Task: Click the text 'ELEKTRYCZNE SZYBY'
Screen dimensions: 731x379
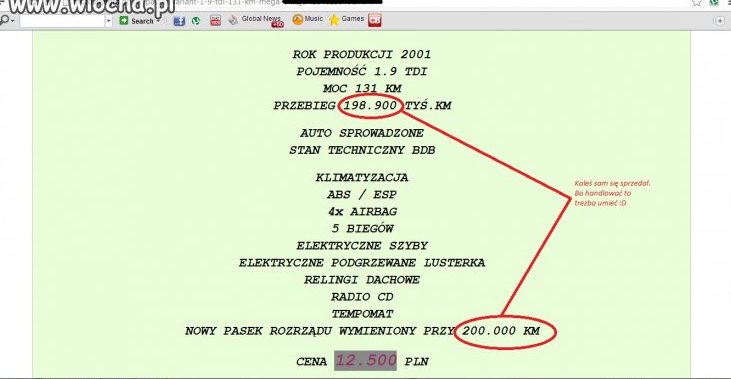Action: [362, 246]
